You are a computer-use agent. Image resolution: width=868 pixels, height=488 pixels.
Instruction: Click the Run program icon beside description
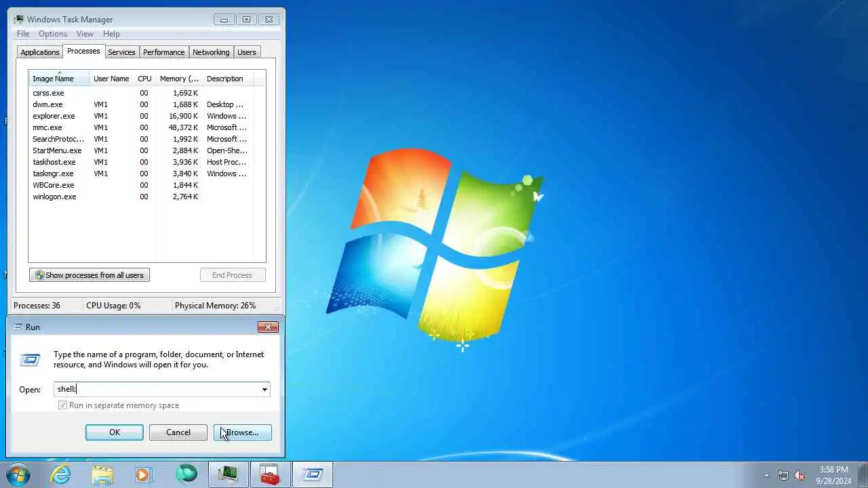click(x=30, y=360)
